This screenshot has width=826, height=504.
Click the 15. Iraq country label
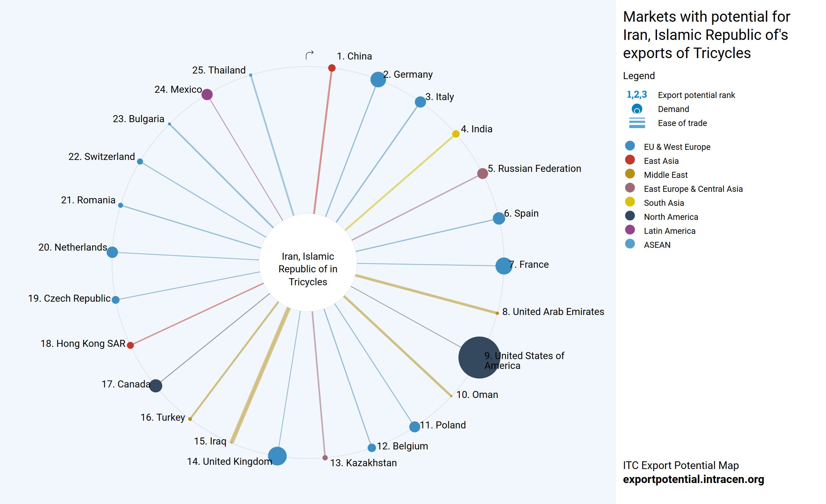click(x=210, y=441)
